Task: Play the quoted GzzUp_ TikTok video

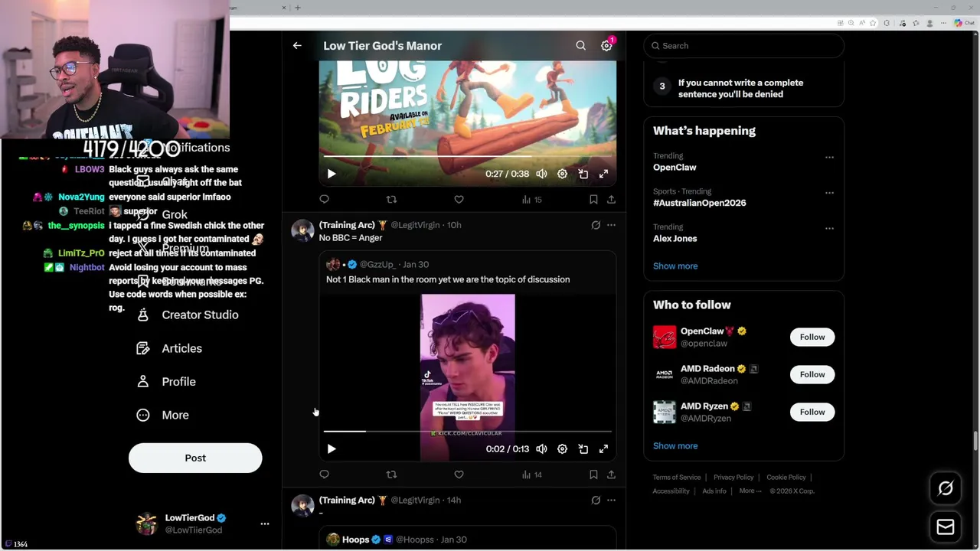Action: pyautogui.click(x=332, y=449)
